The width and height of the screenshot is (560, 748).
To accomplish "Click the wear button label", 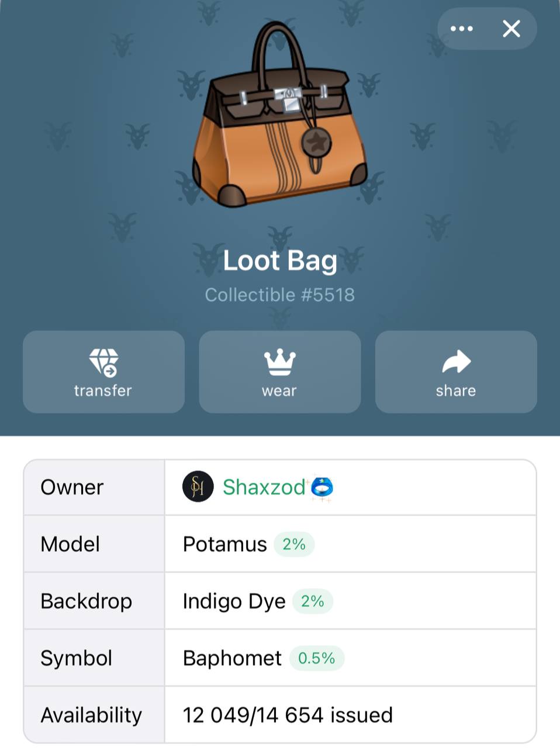I will point(279,390).
